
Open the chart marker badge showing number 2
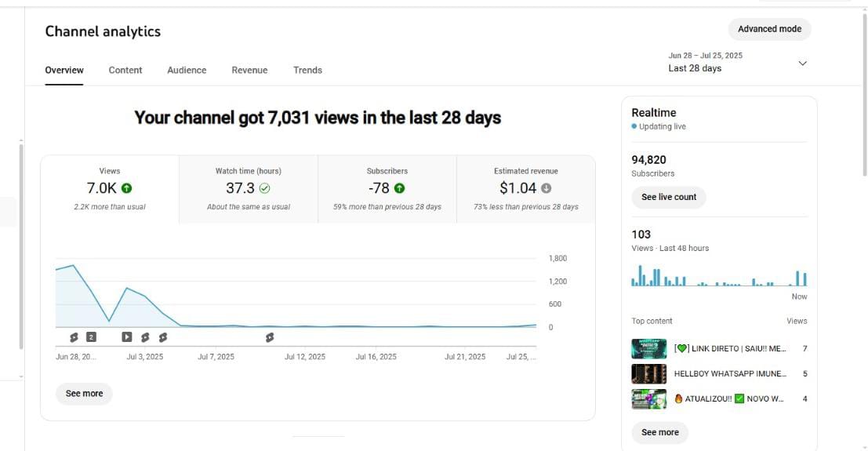pos(91,337)
